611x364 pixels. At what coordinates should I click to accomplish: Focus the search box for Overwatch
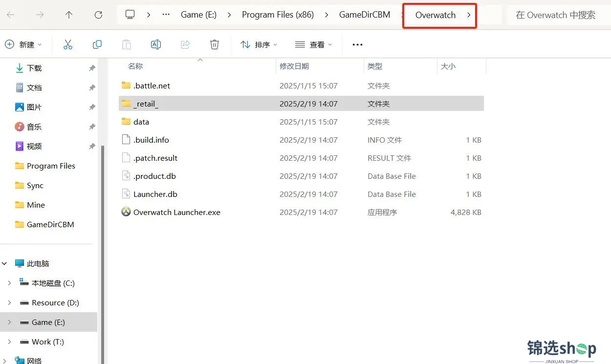pos(559,15)
